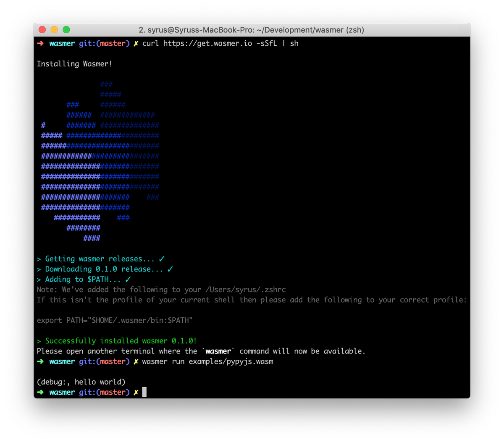The height and width of the screenshot is (443, 504).
Task: Click yellow ✗ on the last prompt
Action: [136, 392]
